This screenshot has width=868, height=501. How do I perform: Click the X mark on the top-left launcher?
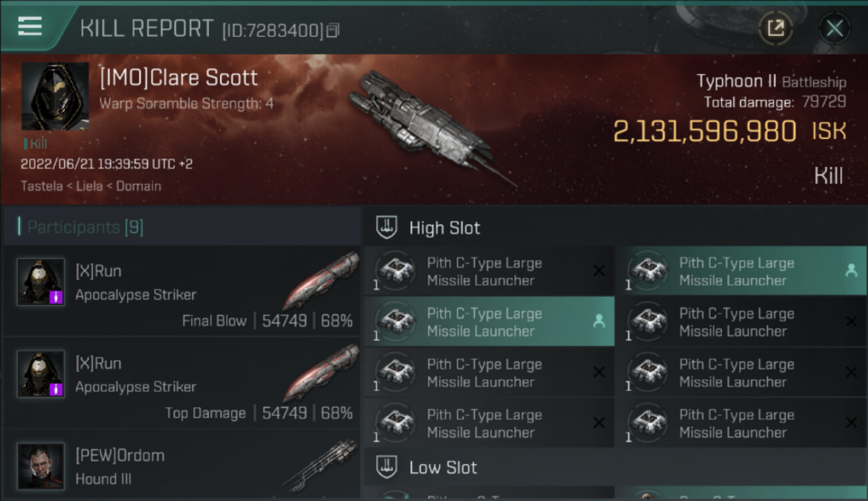click(x=599, y=271)
